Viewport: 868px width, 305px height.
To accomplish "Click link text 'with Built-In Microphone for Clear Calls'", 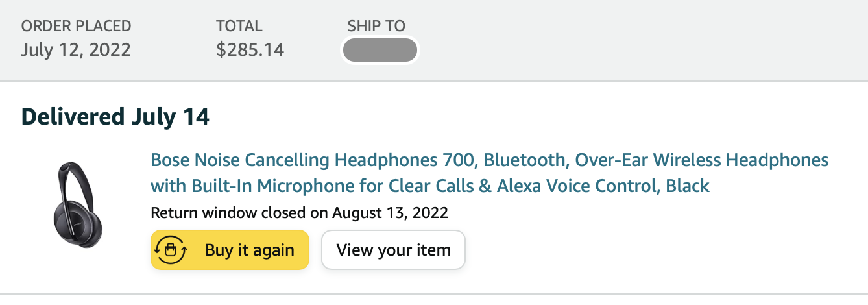I will [x=314, y=186].
